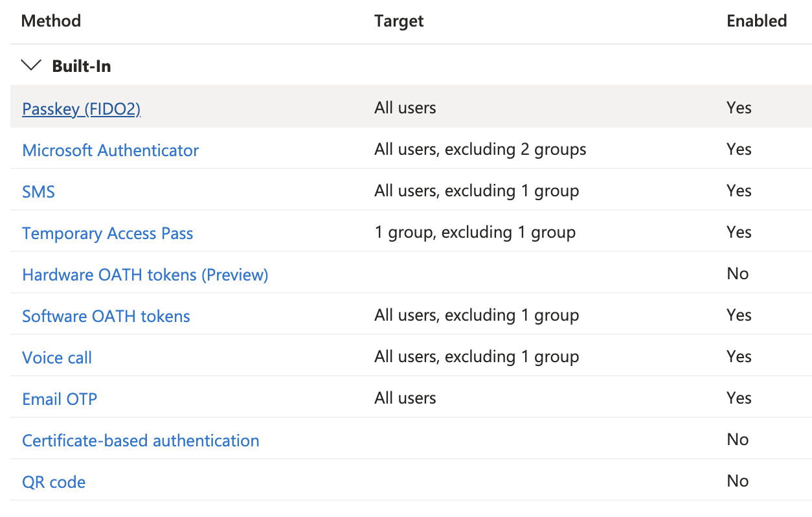Click 'All users' target for Email OTP
This screenshot has height=517, width=812.
(x=405, y=397)
